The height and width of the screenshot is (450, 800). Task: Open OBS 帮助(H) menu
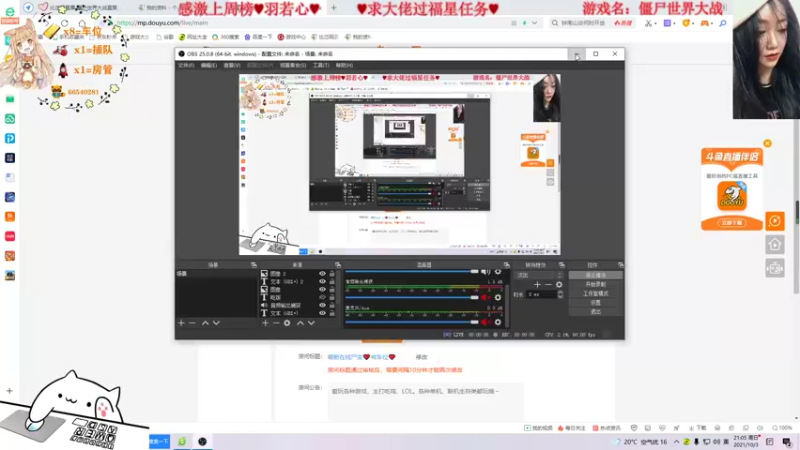click(344, 65)
